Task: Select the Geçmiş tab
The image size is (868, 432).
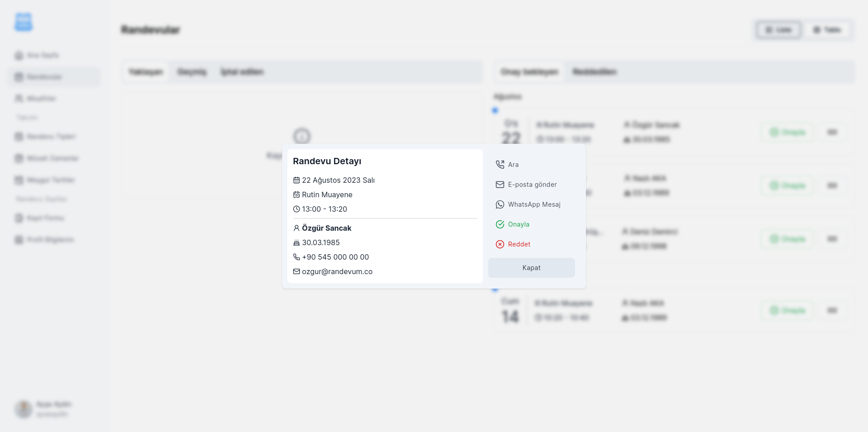Action: pyautogui.click(x=192, y=71)
